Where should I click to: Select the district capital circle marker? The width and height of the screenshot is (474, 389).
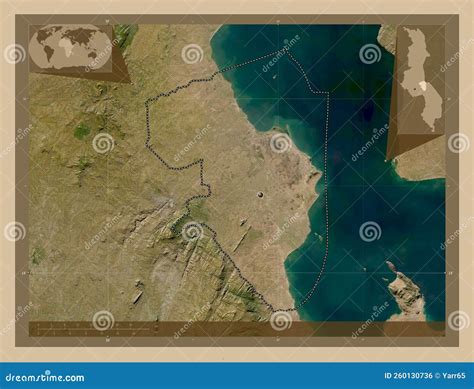coord(260,196)
